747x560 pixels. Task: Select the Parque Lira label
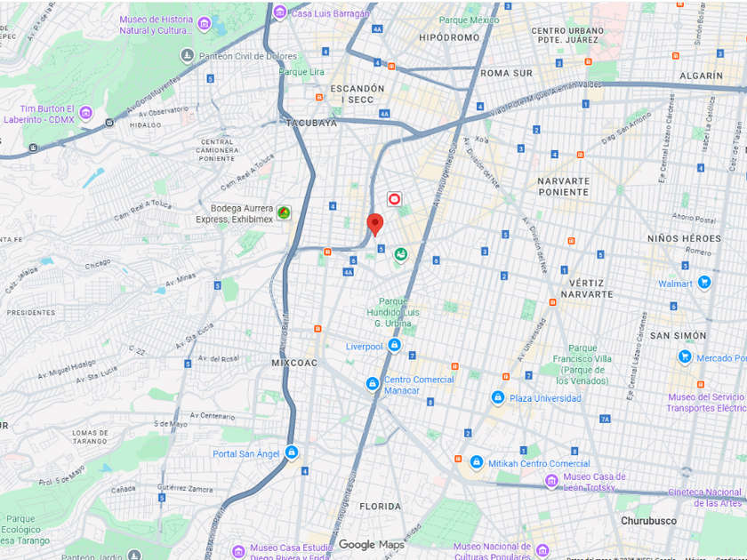(301, 72)
